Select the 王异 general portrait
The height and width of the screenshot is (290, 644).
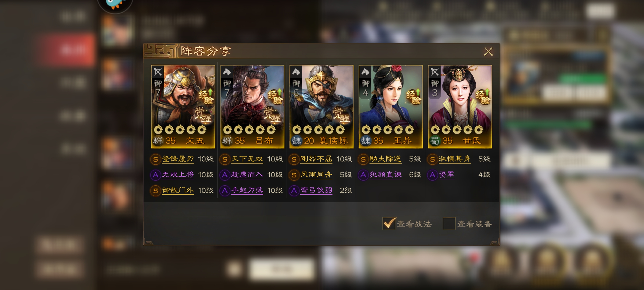[391, 107]
